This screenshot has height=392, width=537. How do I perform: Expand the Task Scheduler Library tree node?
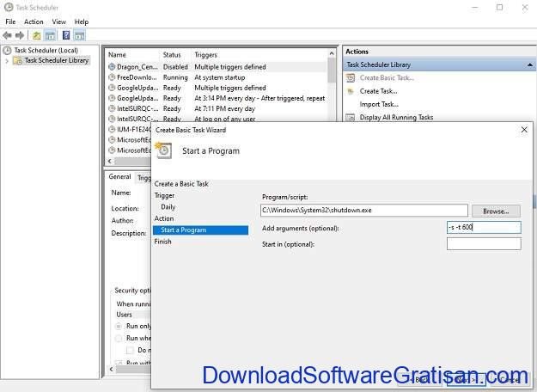(x=7, y=61)
